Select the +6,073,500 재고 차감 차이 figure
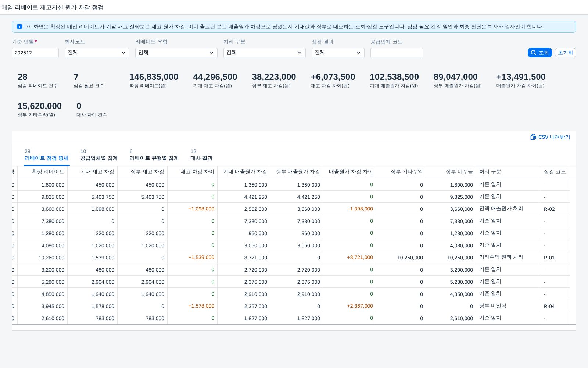The image size is (588, 368). pyautogui.click(x=333, y=77)
